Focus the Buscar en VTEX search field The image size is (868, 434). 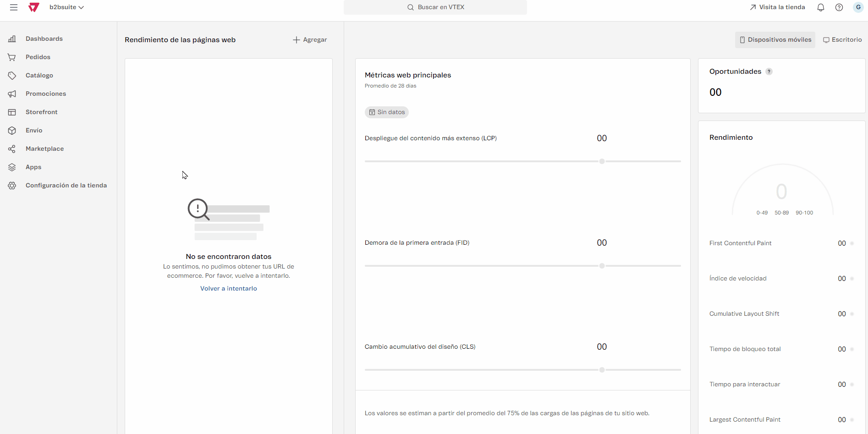435,7
